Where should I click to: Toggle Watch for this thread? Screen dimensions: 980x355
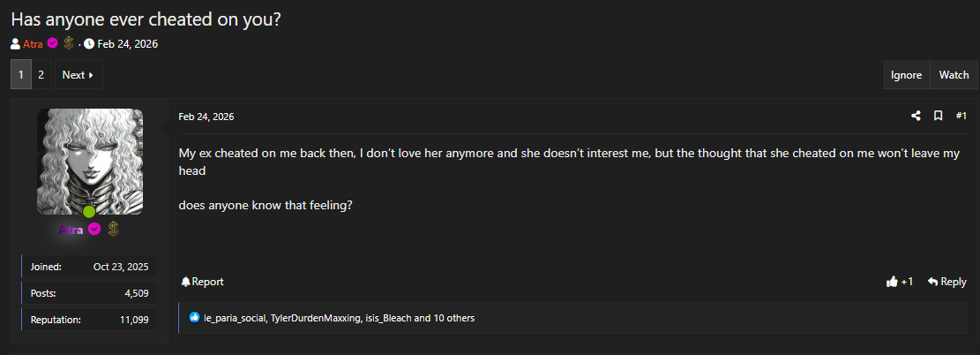[954, 75]
